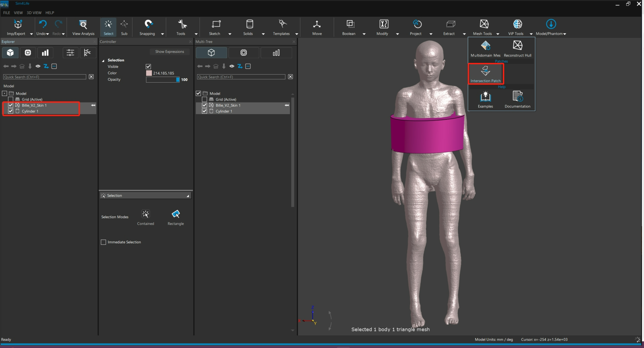Collapse the Selection properties group
The width and height of the screenshot is (644, 348).
[103, 61]
